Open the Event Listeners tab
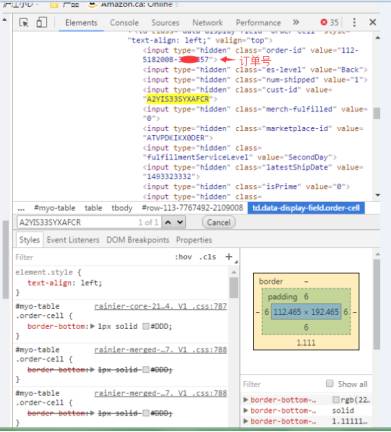Screen dimensions: 391x432 point(73,240)
